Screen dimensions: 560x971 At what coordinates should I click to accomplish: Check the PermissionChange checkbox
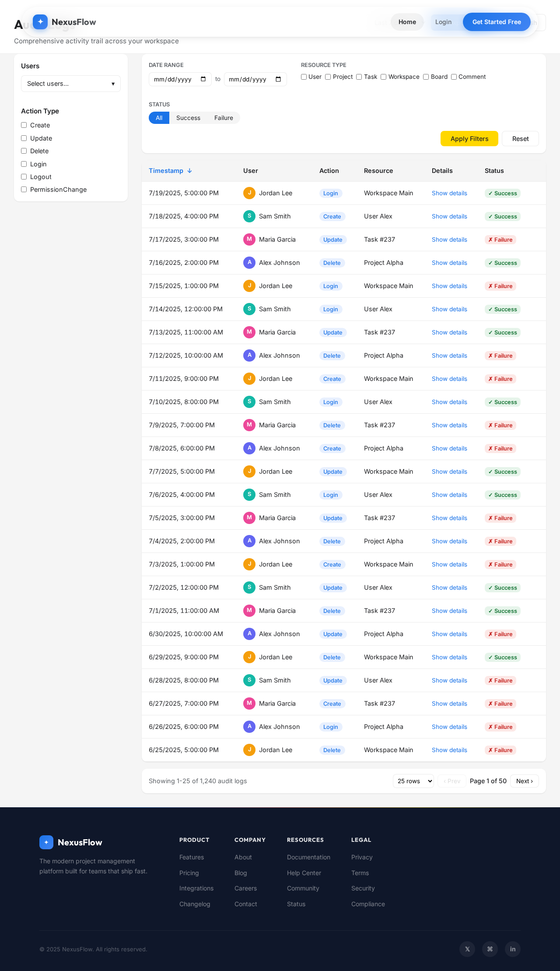tap(24, 190)
